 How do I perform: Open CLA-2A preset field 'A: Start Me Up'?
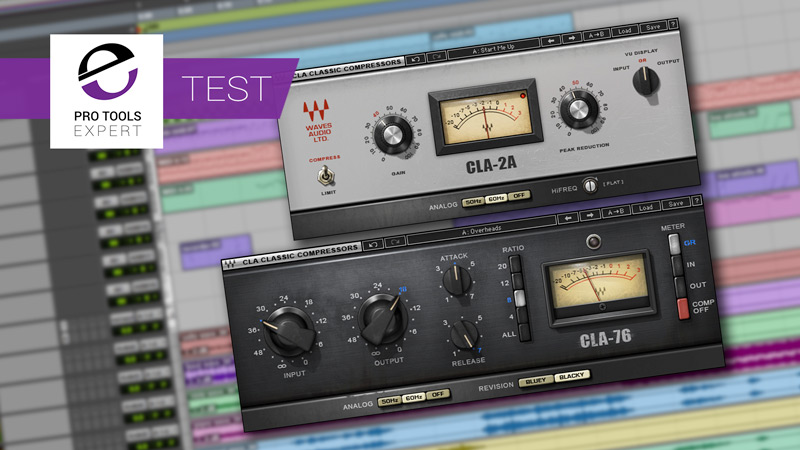click(x=493, y=47)
